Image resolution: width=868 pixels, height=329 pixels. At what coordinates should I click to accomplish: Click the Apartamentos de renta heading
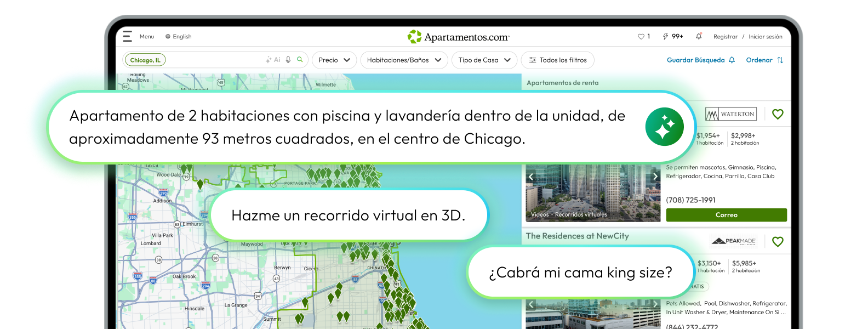(562, 83)
